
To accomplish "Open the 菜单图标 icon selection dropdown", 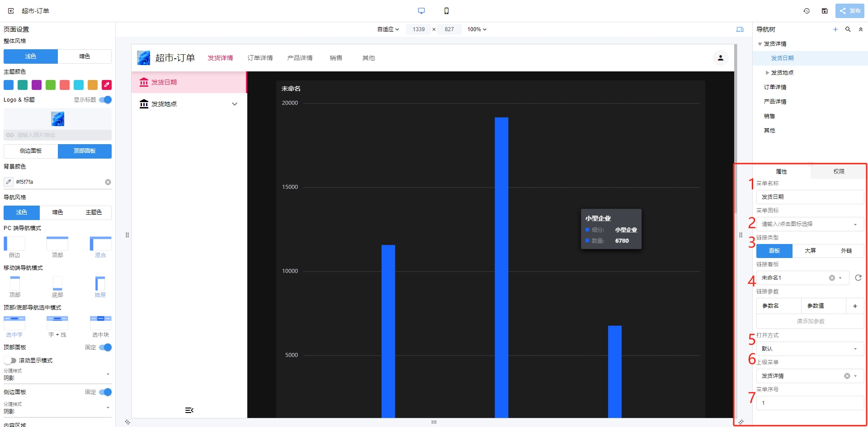I will (810, 224).
